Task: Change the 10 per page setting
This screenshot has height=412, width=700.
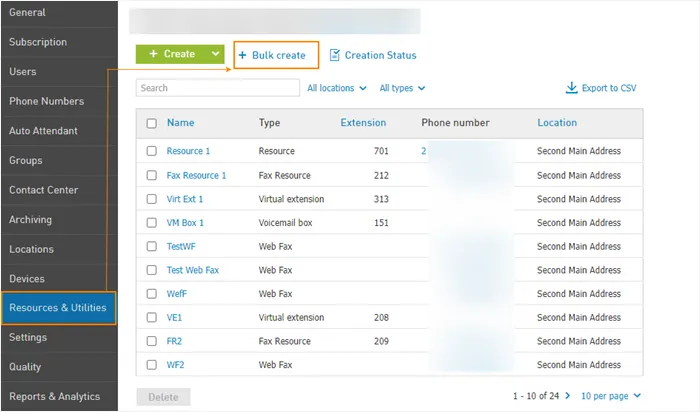Action: click(x=611, y=396)
